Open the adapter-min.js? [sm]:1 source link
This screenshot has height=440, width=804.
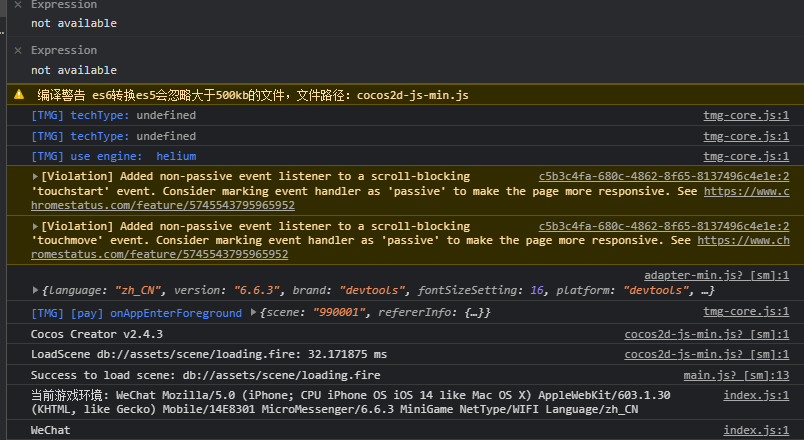coord(716,275)
